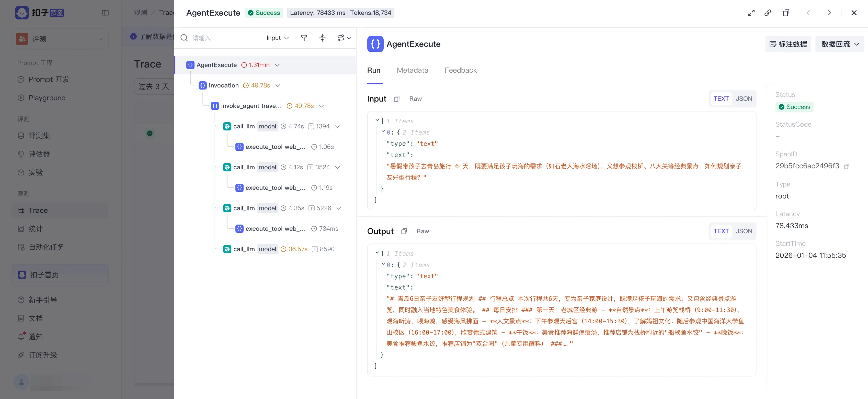Open Prompt 开发 in sidebar

pyautogui.click(x=60, y=79)
